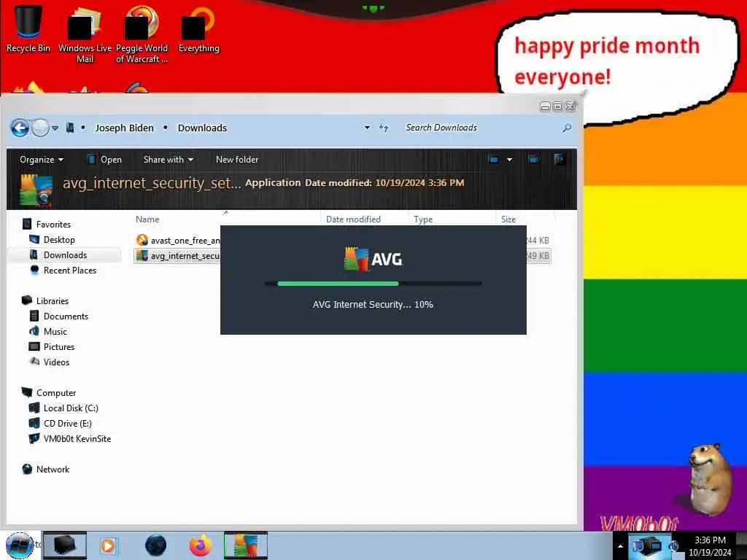
Task: Open the Music library
Action: [49, 332]
